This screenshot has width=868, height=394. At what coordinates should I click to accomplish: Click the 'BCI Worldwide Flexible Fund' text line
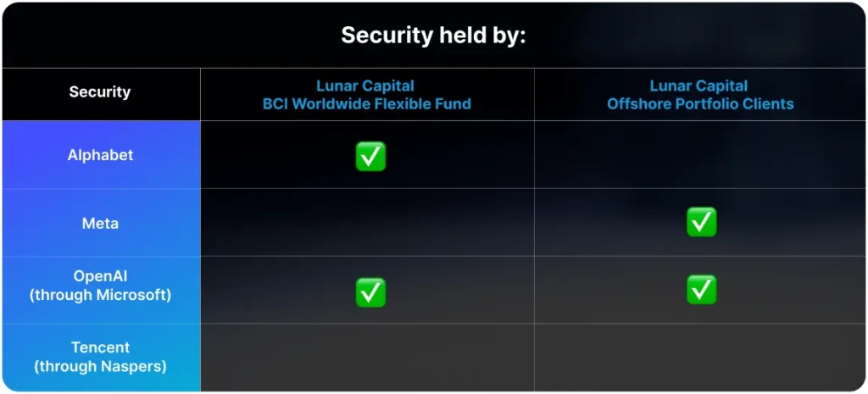(367, 103)
